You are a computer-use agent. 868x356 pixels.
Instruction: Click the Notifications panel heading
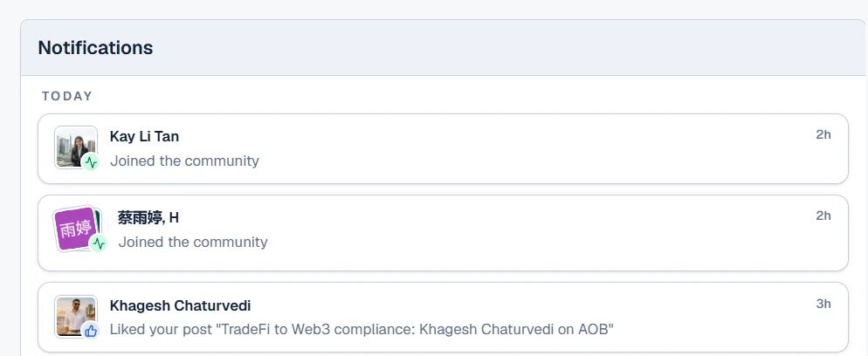[95, 47]
